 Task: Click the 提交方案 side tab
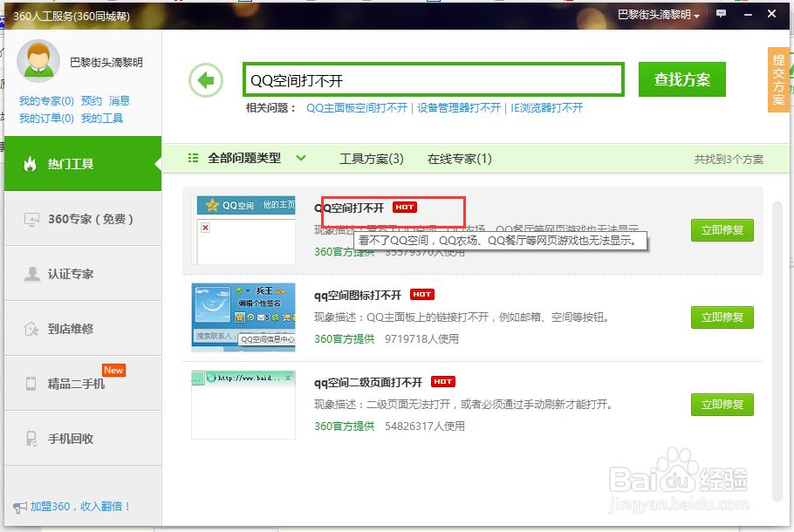778,79
